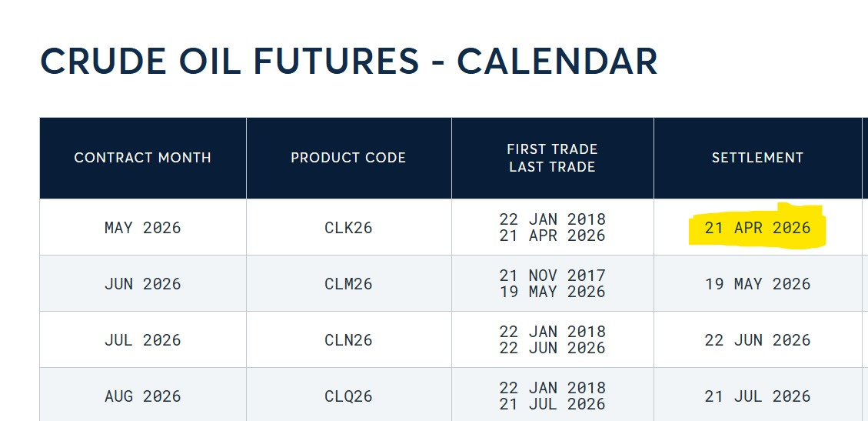The image size is (868, 421).
Task: Select the AUG 2026 contract month cell
Action: click(142, 396)
